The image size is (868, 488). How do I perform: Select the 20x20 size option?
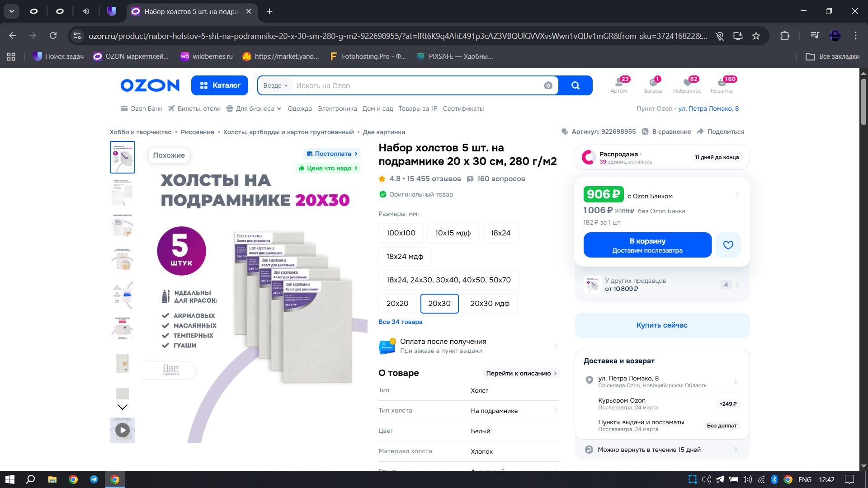(397, 303)
